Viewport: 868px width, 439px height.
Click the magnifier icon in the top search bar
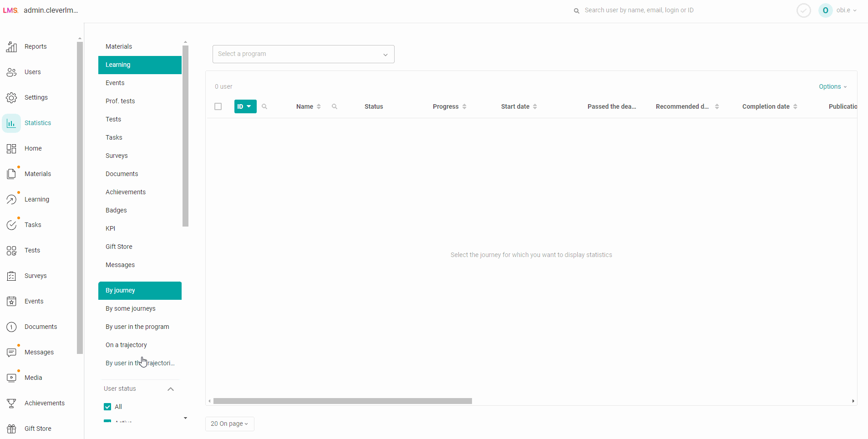[577, 10]
